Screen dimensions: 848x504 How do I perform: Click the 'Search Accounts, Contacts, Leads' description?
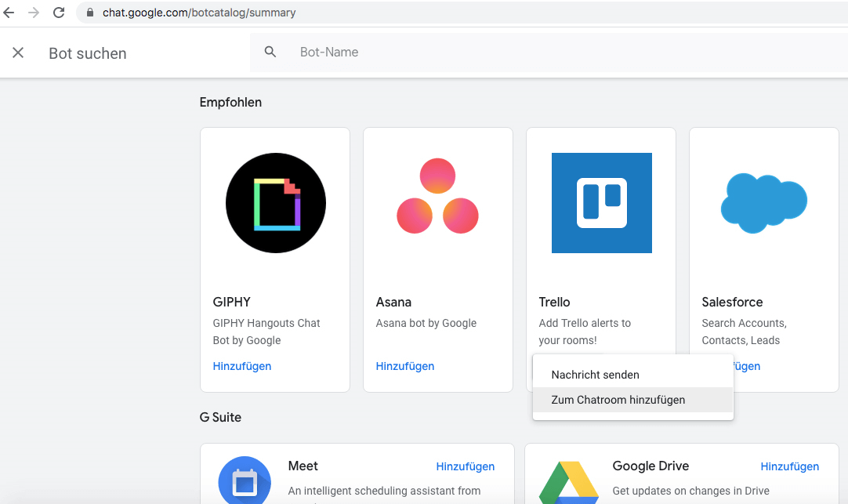pyautogui.click(x=745, y=332)
